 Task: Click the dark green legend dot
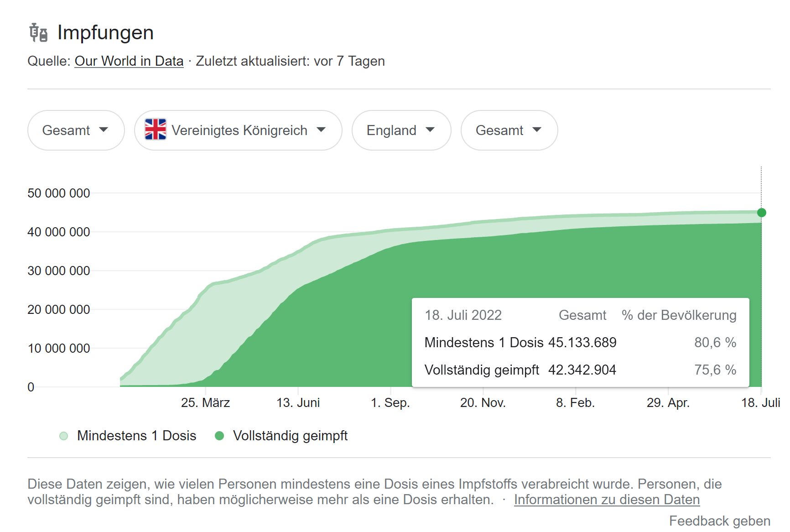pos(220,436)
